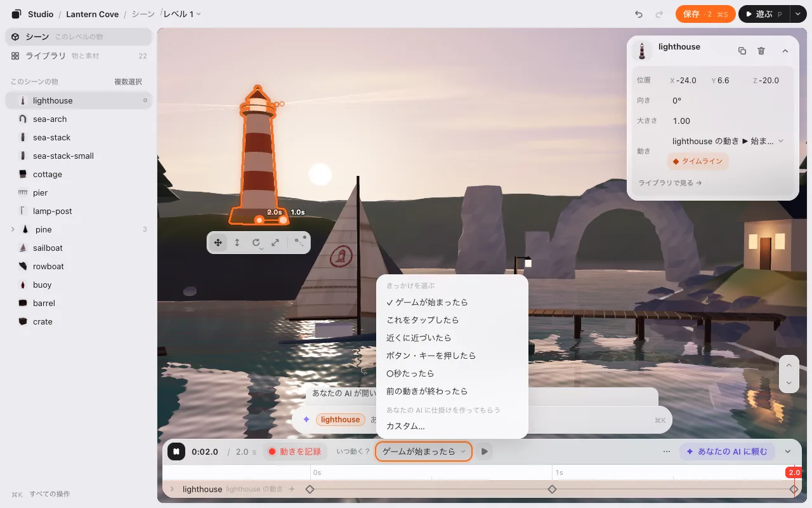
Task: Click the 保存 save button
Action: pos(705,14)
